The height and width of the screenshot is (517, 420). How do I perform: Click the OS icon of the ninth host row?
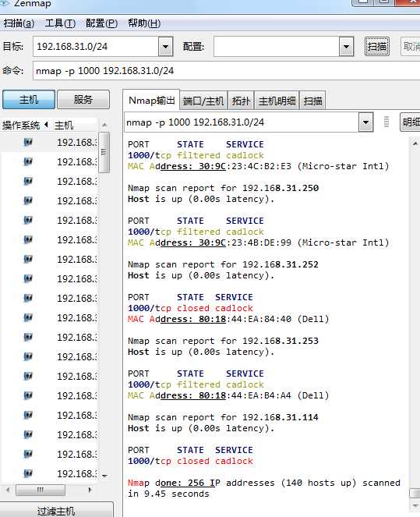28,298
